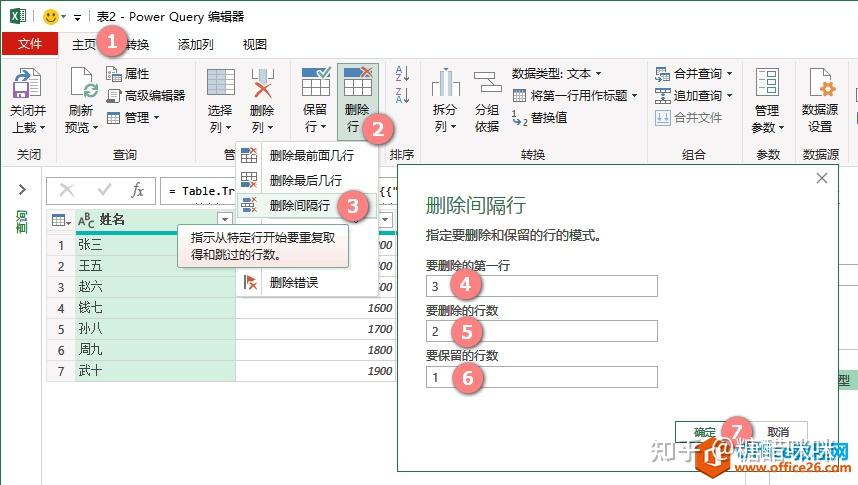Open the 姓名 column filter dropdown
The height and width of the screenshot is (485, 858).
tap(225, 220)
